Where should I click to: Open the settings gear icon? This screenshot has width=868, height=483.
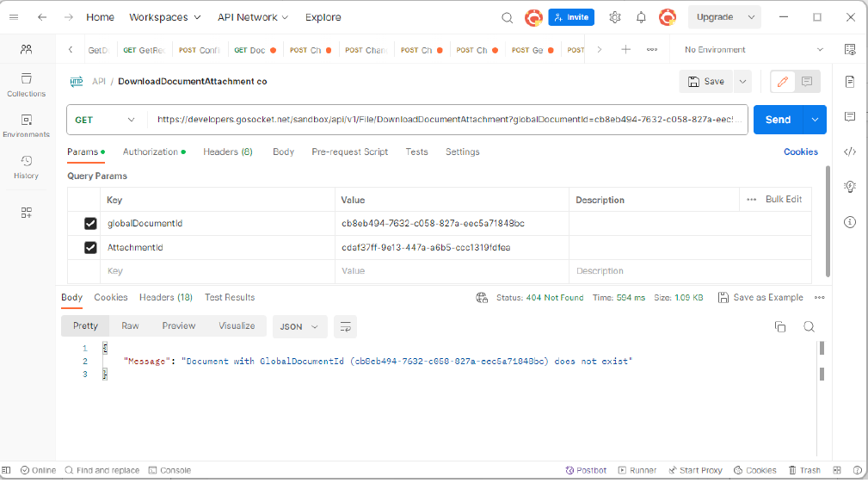614,17
